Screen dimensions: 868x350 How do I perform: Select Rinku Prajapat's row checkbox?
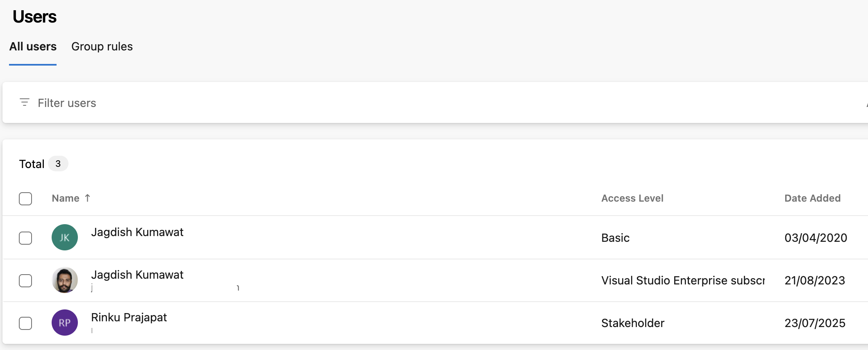point(25,323)
